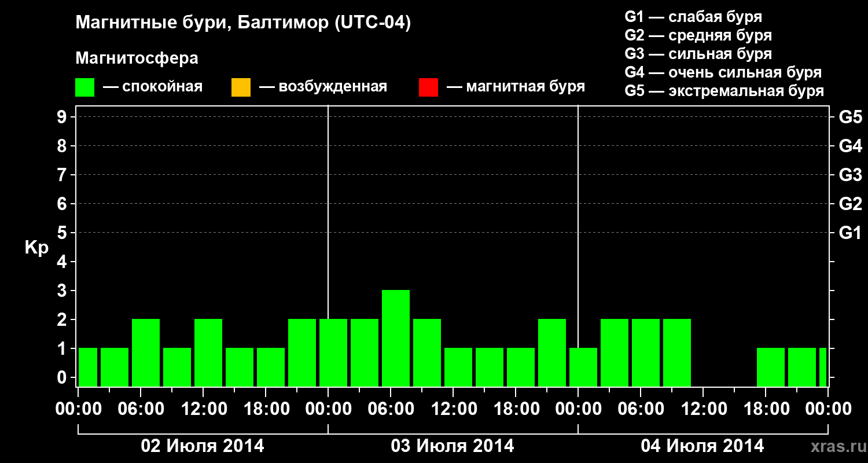Screen dimensions: 868x463
Task: Select the Kp 2 bar crossing midnight into 03 Июля
Action: (333, 352)
